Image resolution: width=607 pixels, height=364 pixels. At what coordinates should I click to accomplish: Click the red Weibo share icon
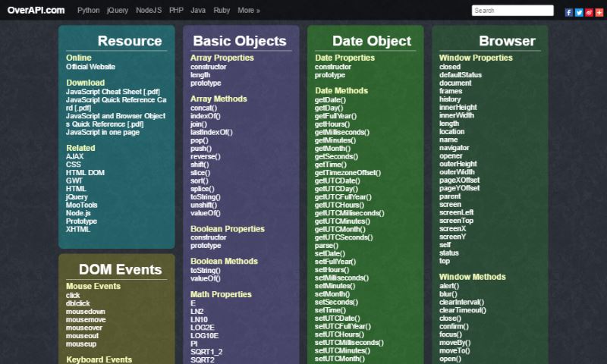[589, 12]
